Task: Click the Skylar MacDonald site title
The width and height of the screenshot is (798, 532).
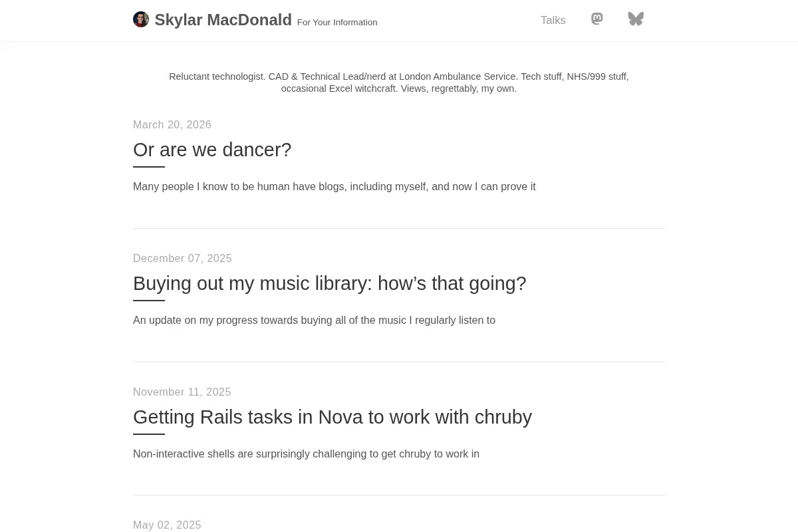Action: [x=223, y=20]
